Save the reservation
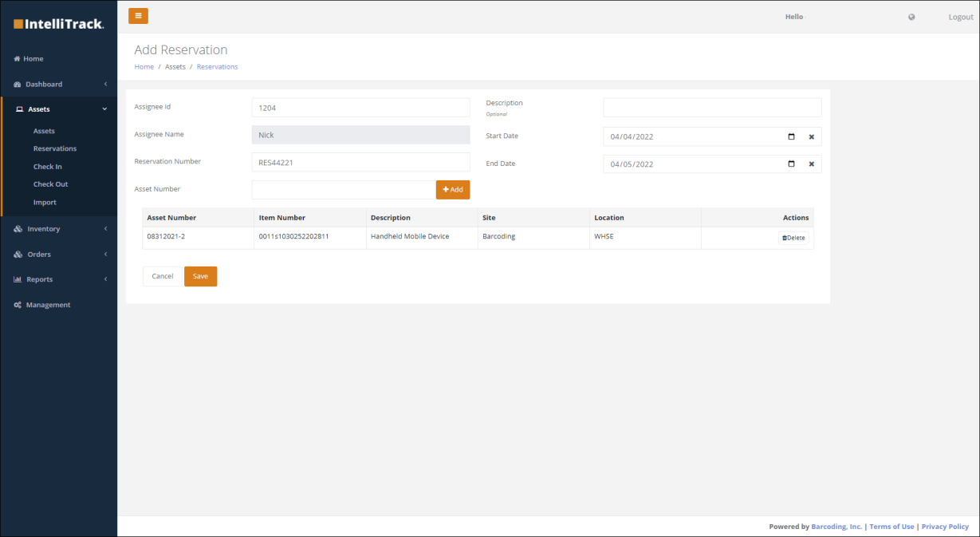The height and width of the screenshot is (537, 980). (200, 276)
